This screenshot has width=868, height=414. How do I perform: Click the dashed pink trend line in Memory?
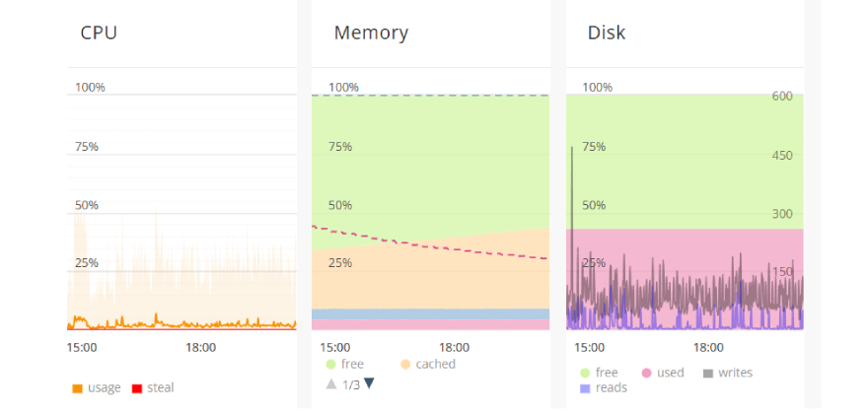431,243
